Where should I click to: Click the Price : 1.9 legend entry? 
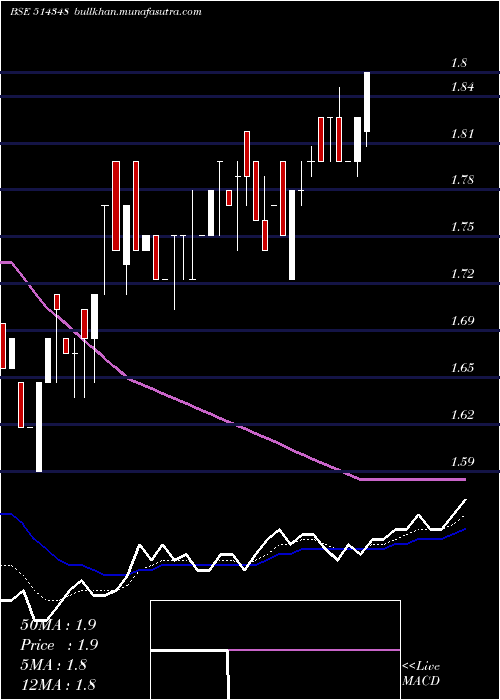(x=59, y=645)
